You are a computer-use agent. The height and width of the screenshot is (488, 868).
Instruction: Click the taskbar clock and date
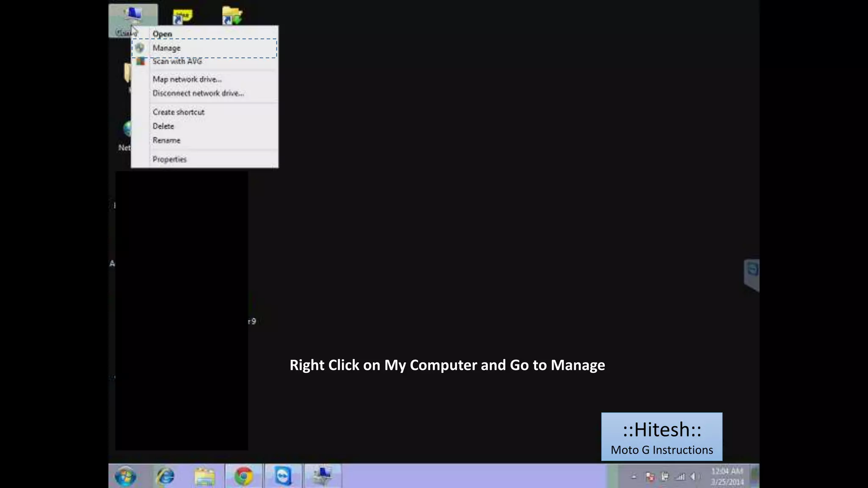tap(727, 477)
